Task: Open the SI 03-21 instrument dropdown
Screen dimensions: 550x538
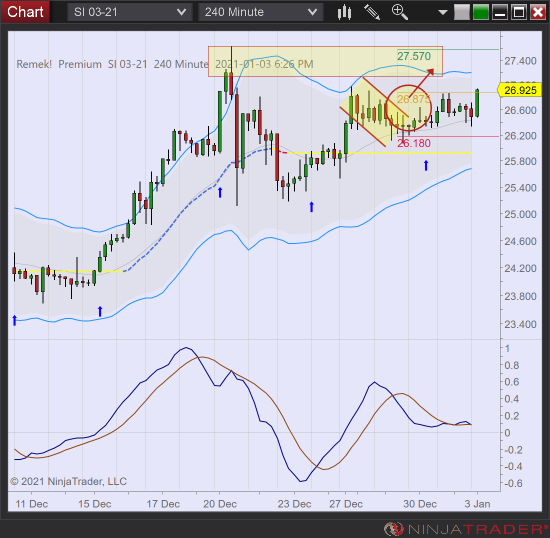Action: (129, 12)
